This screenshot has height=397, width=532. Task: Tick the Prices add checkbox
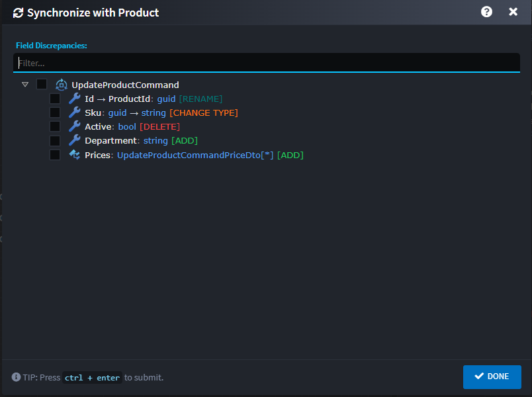[x=55, y=155]
